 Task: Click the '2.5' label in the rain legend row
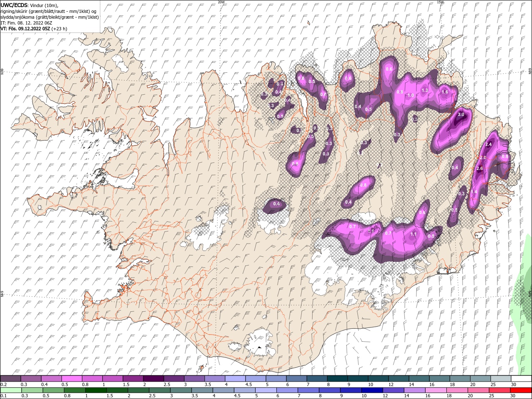click(x=152, y=396)
